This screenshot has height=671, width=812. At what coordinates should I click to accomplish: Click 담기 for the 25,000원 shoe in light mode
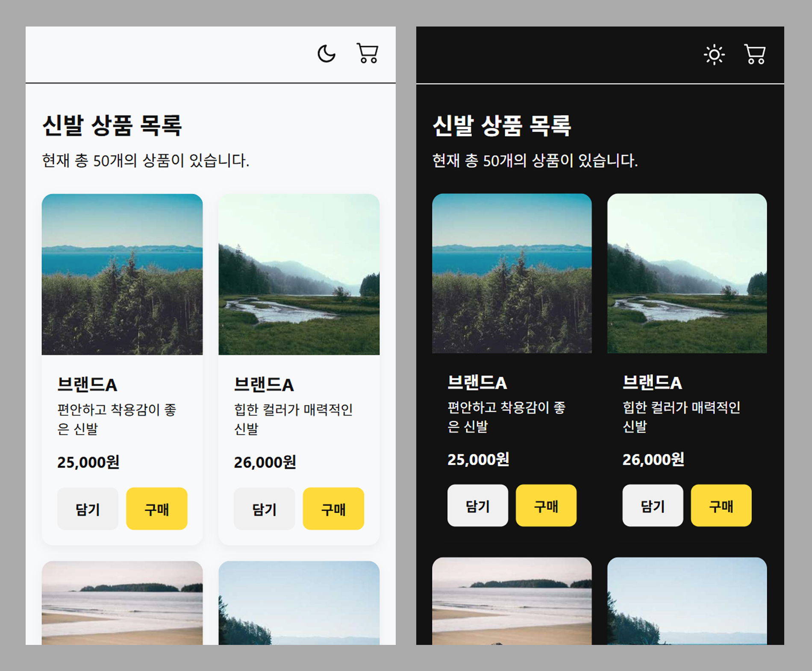(88, 509)
